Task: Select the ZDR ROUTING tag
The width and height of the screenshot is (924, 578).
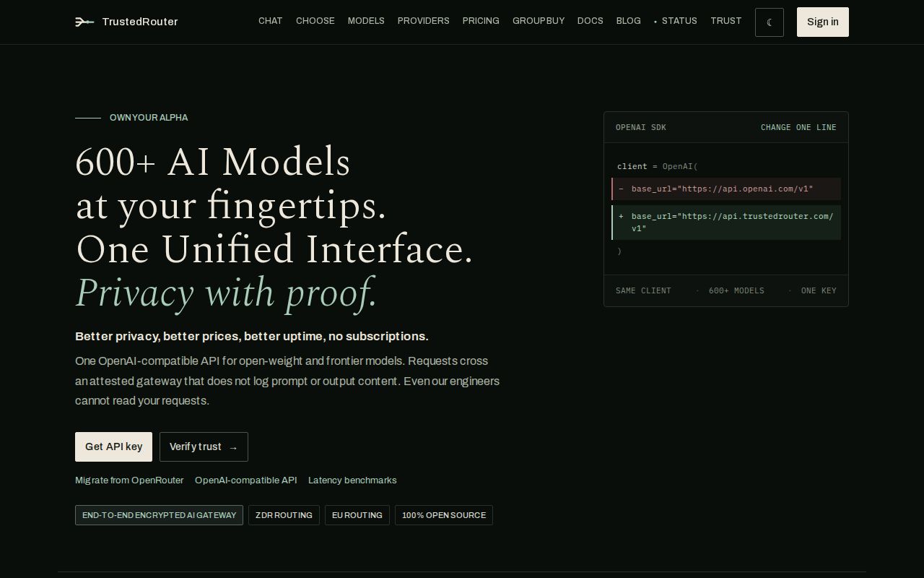Action: [x=284, y=515]
